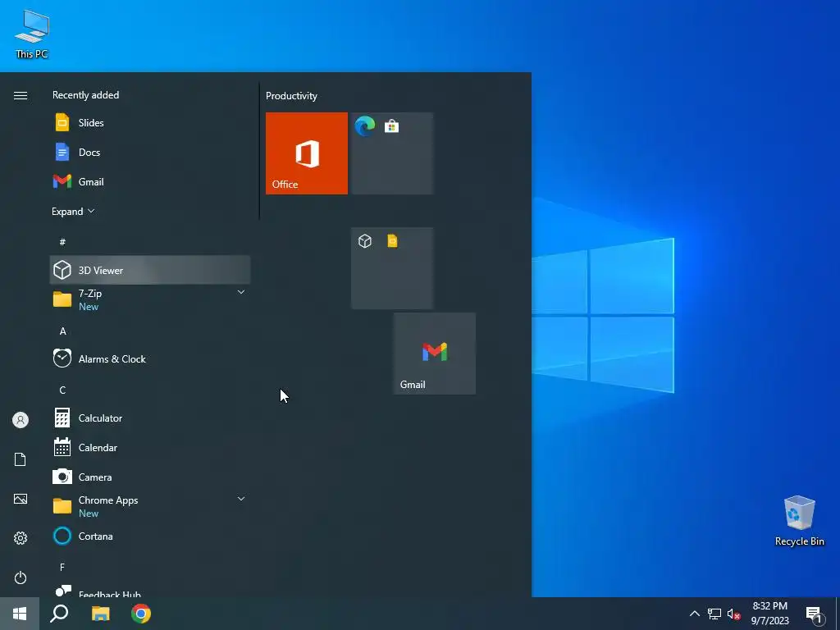
Task: Launch Gmail from Recently added list
Action: click(x=150, y=181)
